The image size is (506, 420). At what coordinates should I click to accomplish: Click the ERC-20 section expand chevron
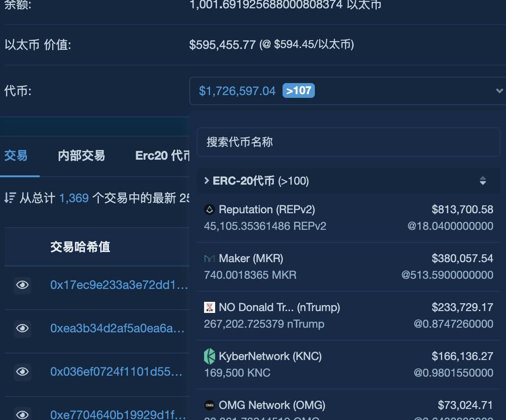[x=206, y=180]
